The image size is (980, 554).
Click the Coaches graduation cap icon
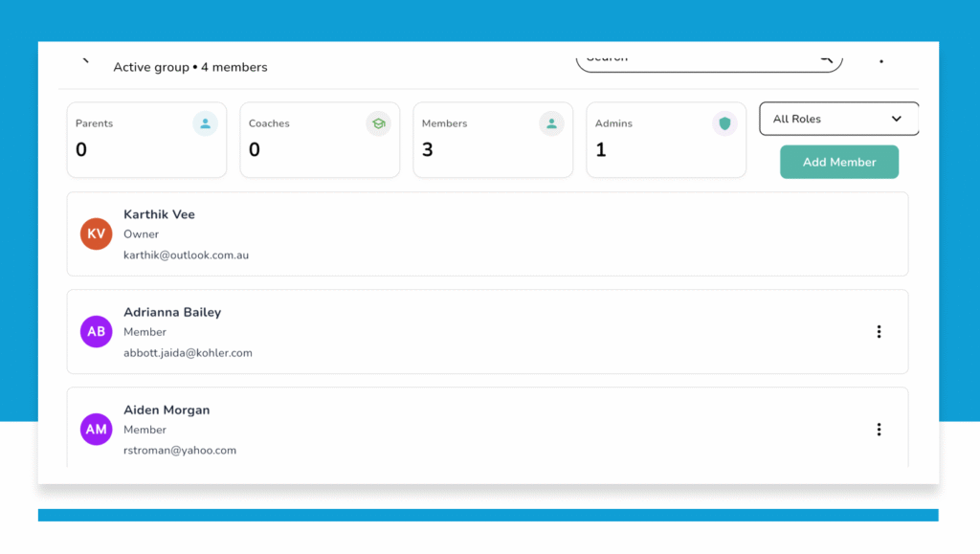(378, 123)
